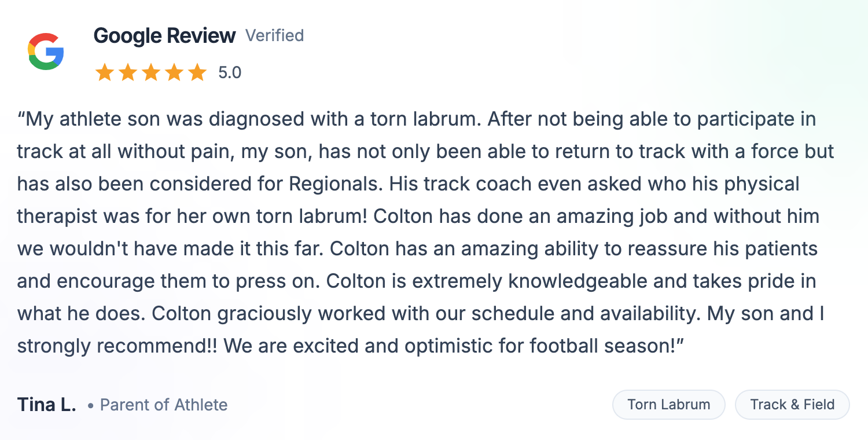Select the first rating star

pos(105,73)
